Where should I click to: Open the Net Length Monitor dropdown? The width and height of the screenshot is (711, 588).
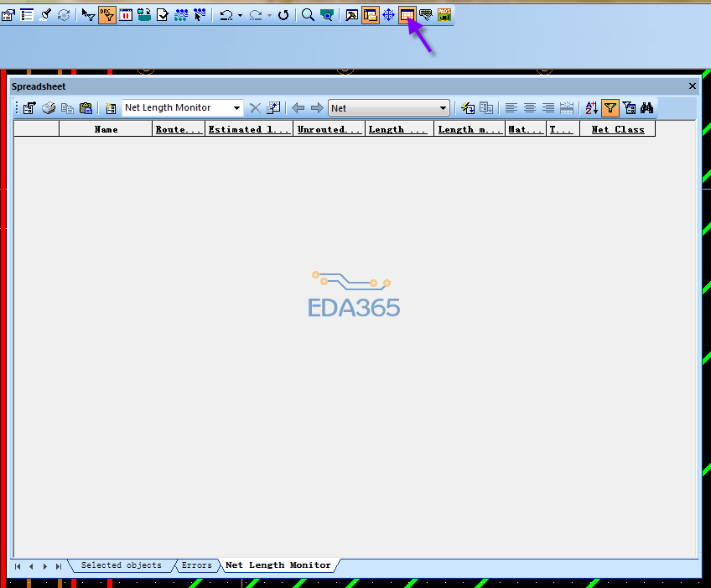click(x=236, y=108)
